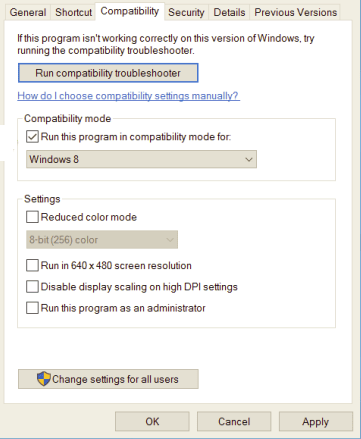Check Run this program as an administrator

[x=32, y=308]
